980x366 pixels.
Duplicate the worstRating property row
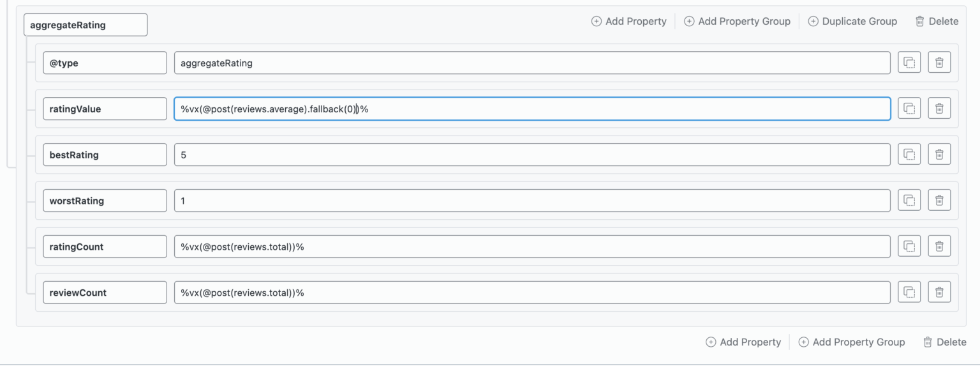coord(909,201)
